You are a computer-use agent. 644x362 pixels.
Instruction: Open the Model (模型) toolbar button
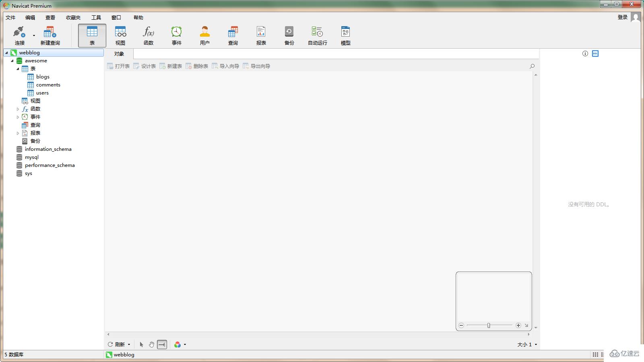coord(346,35)
